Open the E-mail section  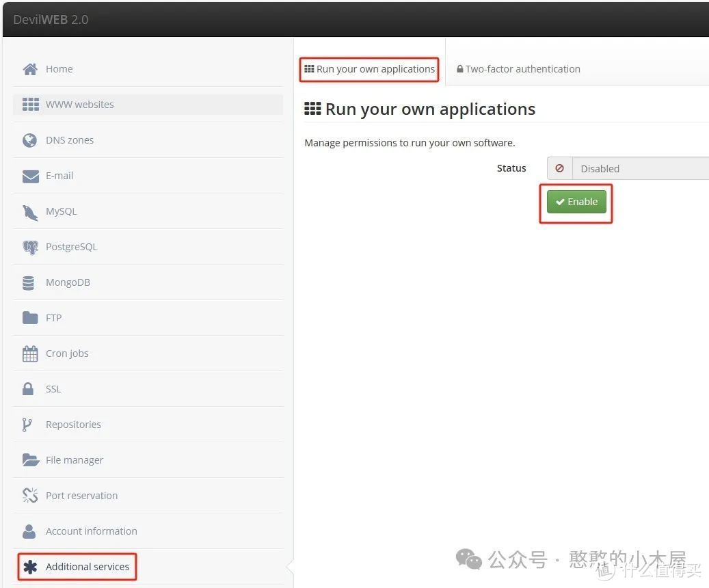(x=148, y=176)
